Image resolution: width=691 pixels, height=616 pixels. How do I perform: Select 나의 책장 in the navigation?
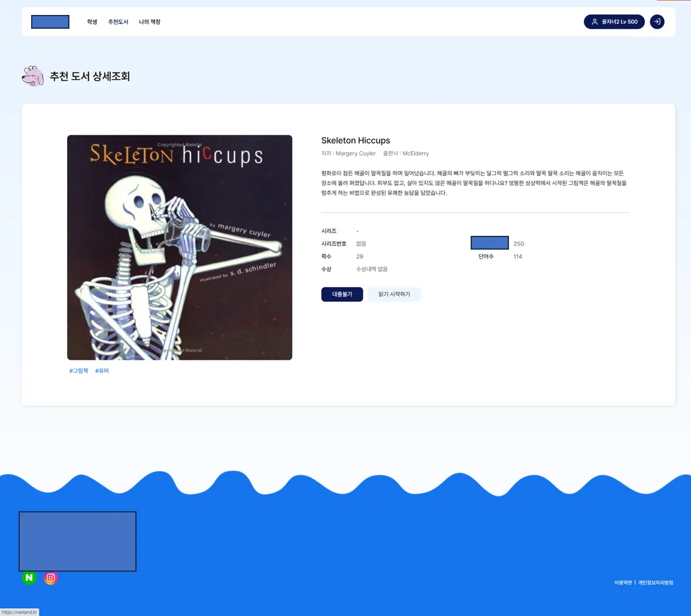[x=150, y=22]
